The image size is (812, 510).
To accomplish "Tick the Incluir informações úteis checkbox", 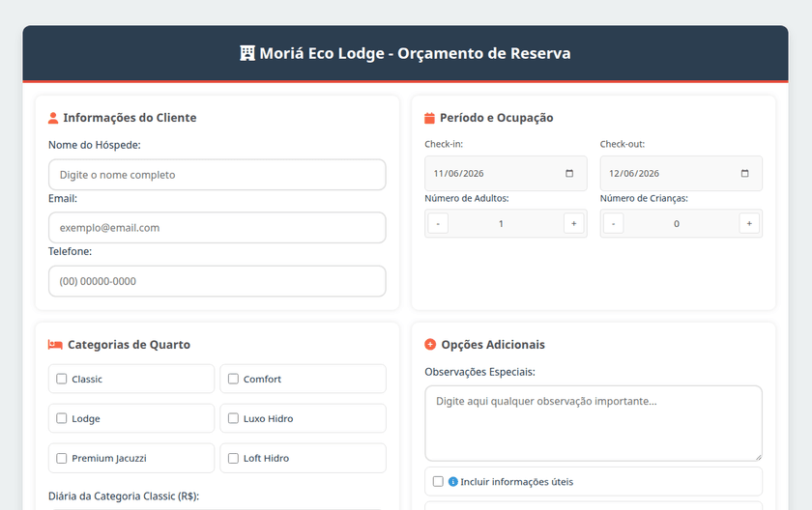I will point(438,482).
